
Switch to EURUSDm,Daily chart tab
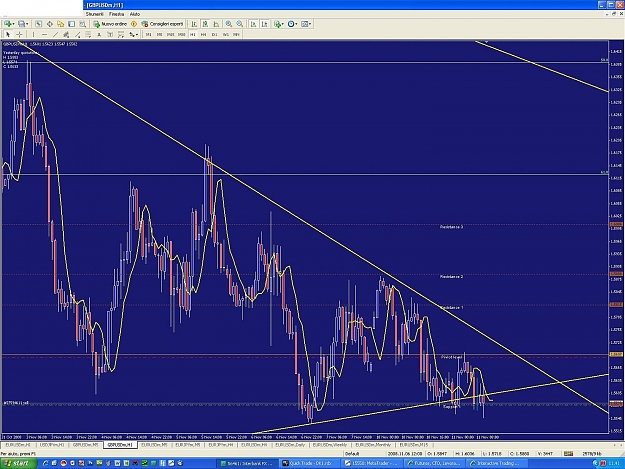point(289,445)
